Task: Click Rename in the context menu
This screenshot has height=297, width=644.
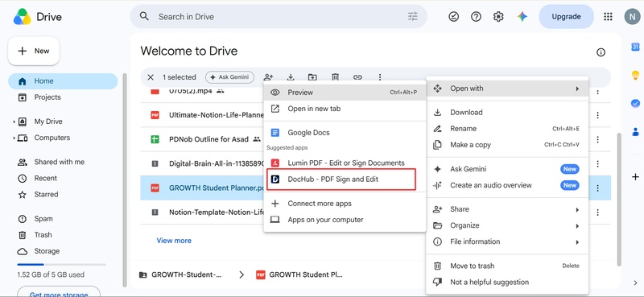Action: [507, 129]
